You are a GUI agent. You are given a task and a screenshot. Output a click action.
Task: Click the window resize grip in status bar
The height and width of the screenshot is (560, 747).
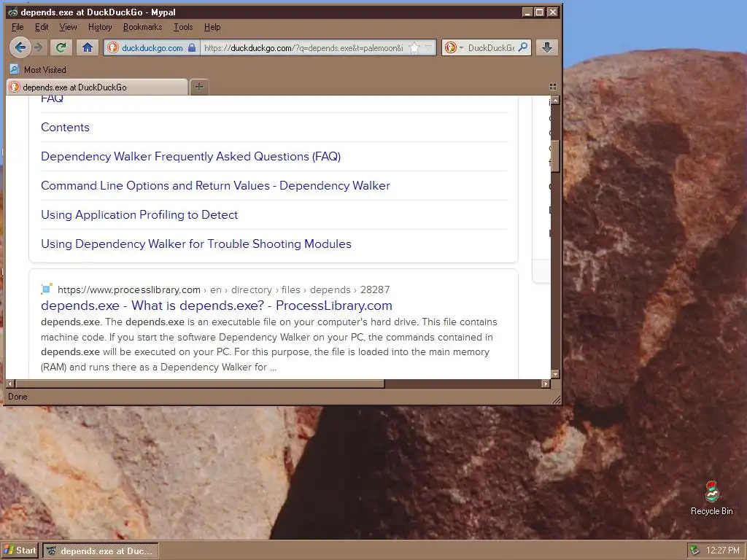556,399
